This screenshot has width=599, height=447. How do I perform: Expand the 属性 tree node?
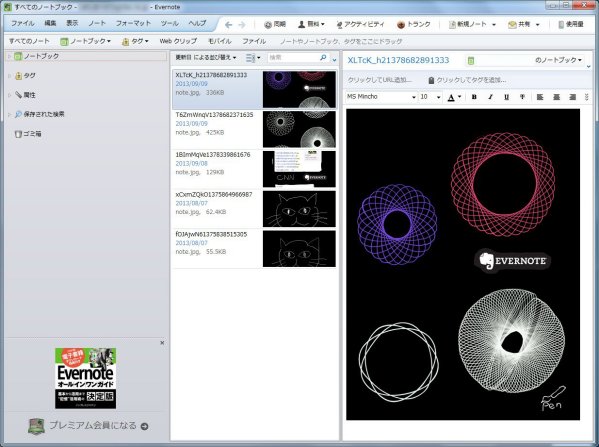9,95
